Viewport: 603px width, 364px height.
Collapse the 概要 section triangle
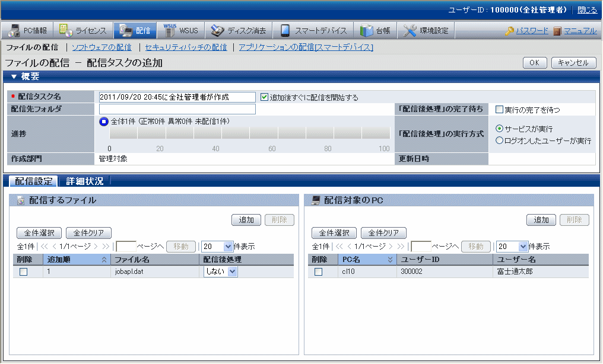tap(14, 76)
